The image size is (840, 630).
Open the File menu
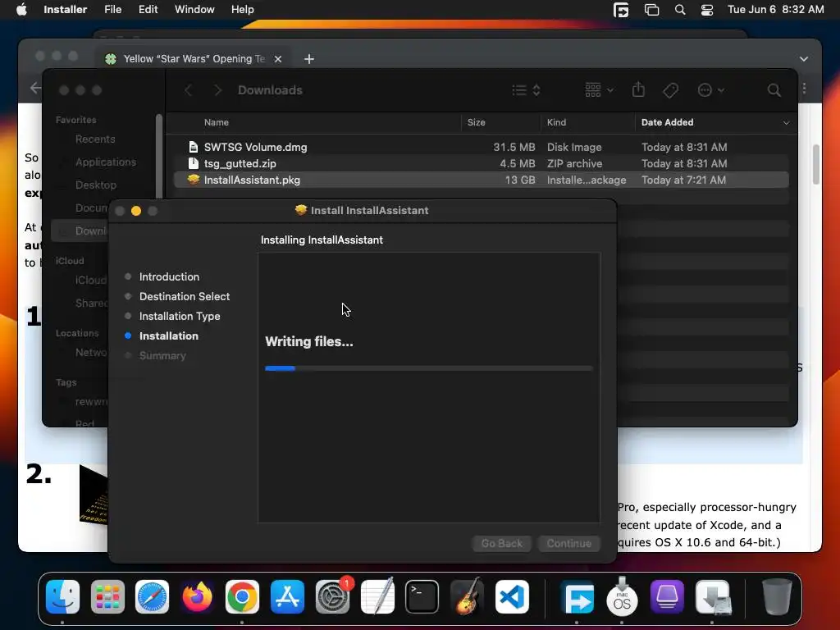click(112, 10)
